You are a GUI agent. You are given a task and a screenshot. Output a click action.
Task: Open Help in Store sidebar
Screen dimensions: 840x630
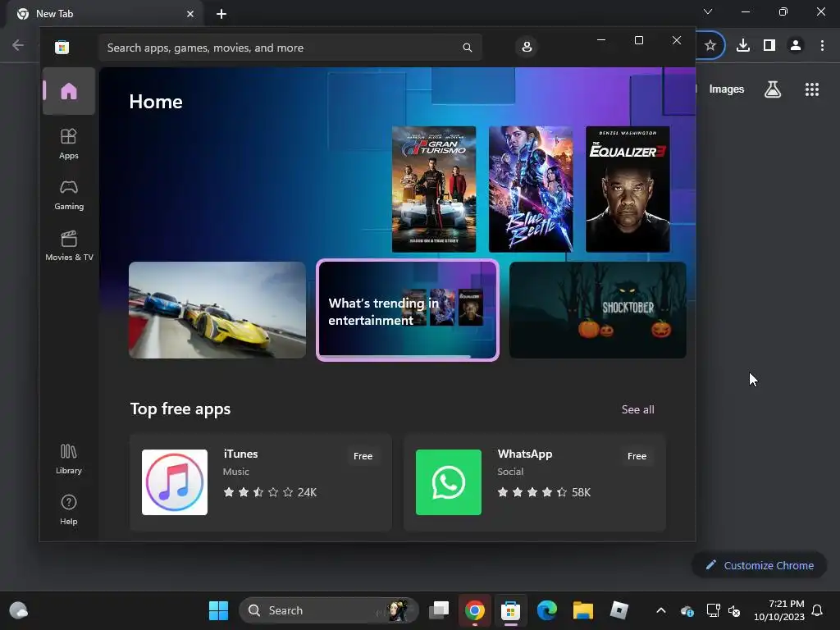[69, 509]
